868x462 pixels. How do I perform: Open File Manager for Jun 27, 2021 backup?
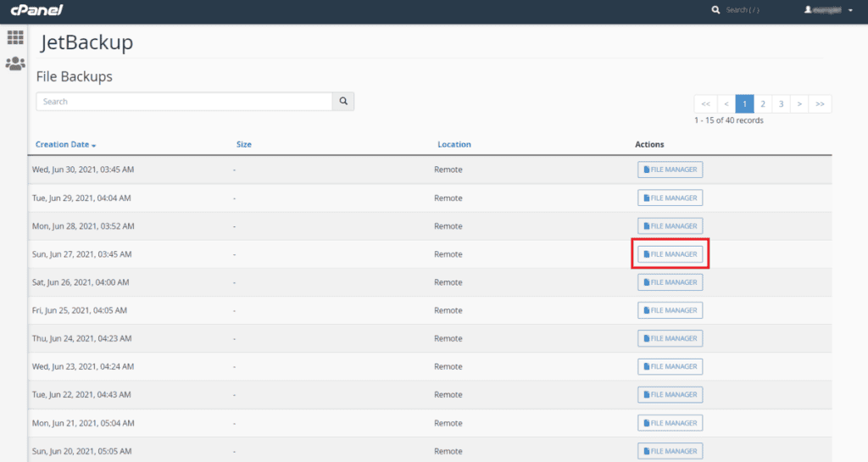[670, 254]
